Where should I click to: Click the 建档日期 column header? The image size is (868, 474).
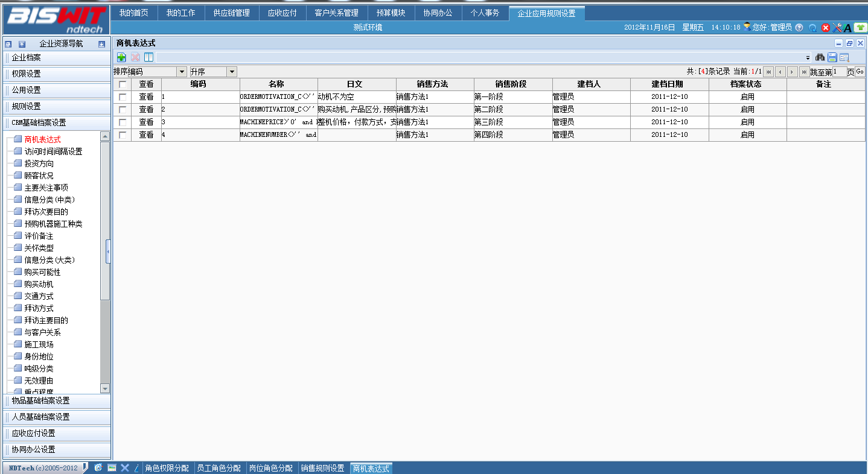tap(669, 84)
